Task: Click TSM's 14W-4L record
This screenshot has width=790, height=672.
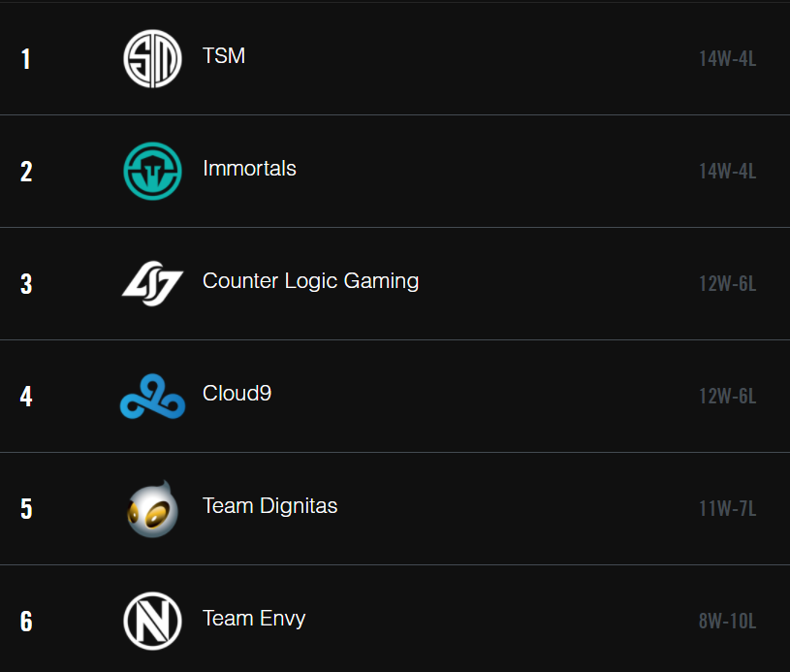Action: pyautogui.click(x=728, y=59)
